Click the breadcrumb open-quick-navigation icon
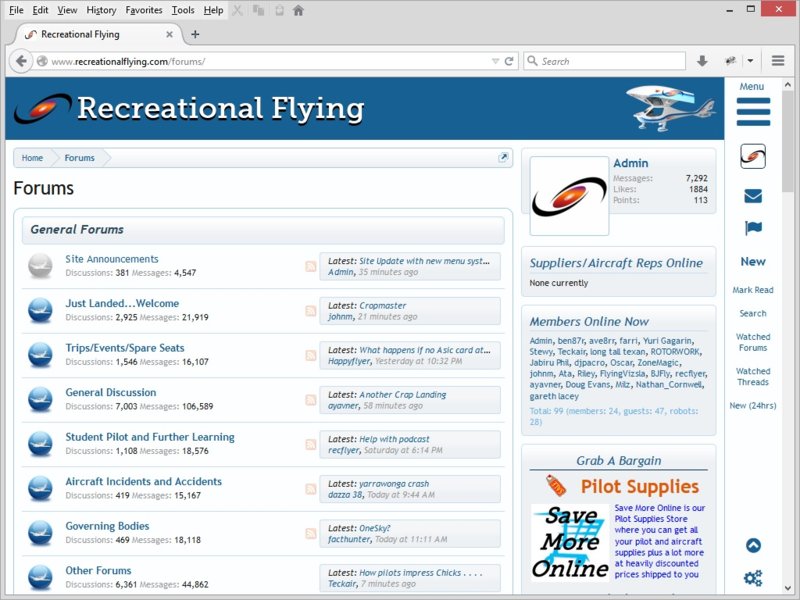 click(x=503, y=157)
